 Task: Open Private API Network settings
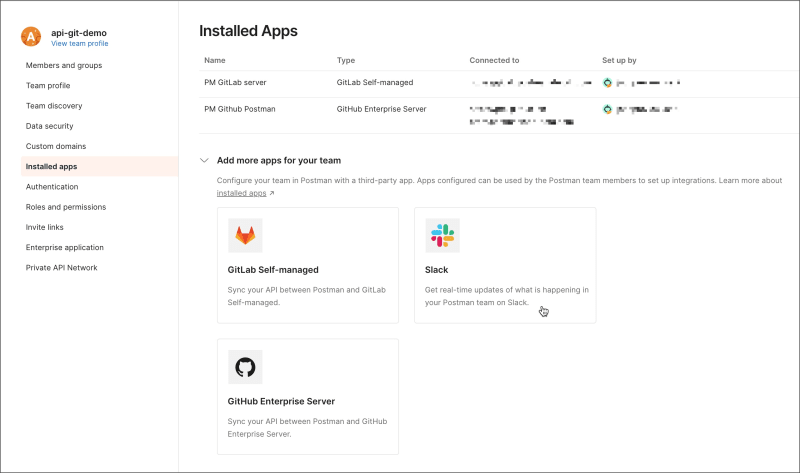pos(62,267)
